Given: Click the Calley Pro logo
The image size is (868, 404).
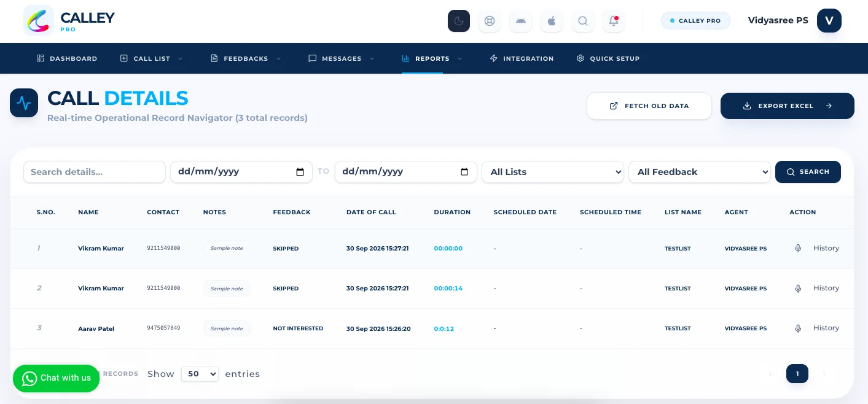Looking at the screenshot, I should [69, 21].
